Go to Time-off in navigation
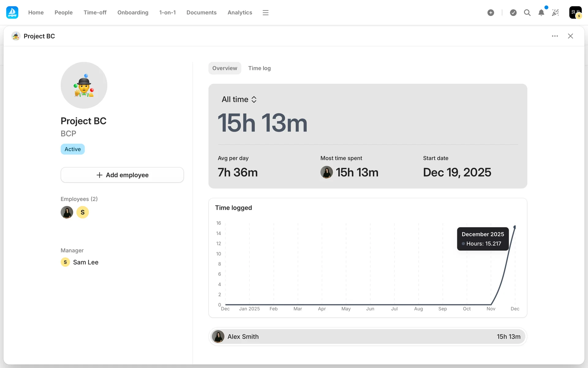This screenshot has height=368, width=588. click(95, 13)
